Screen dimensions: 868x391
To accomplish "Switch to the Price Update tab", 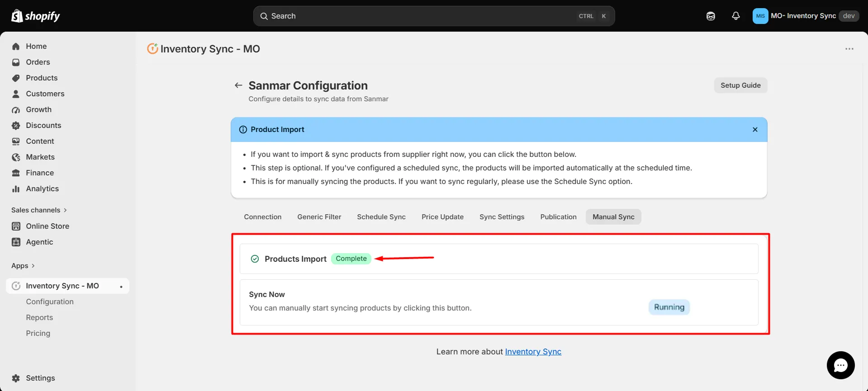I will point(442,217).
